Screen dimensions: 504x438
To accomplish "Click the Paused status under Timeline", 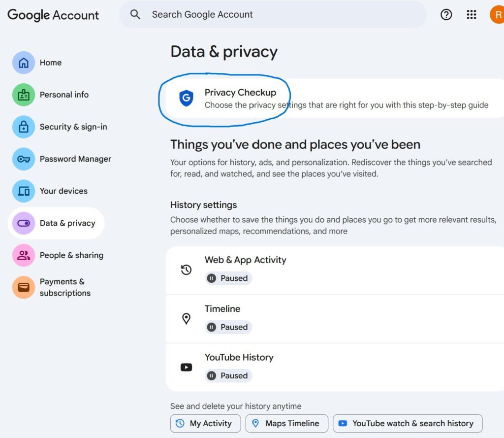I will click(x=228, y=327).
